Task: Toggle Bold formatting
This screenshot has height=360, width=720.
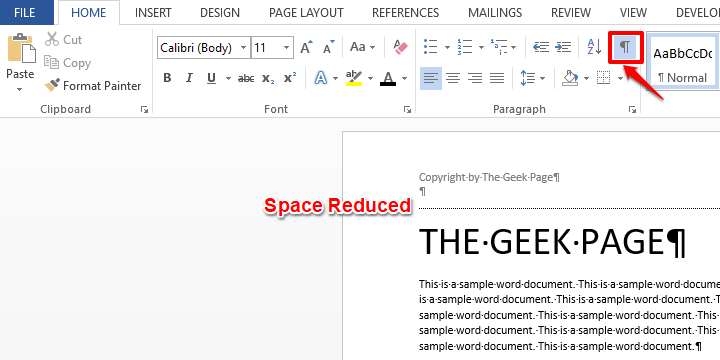Action: [167, 78]
